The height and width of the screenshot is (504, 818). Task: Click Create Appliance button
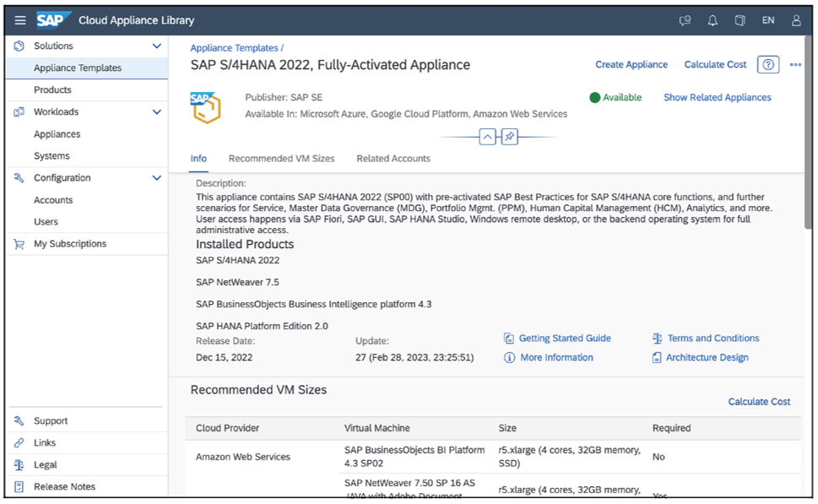click(631, 65)
